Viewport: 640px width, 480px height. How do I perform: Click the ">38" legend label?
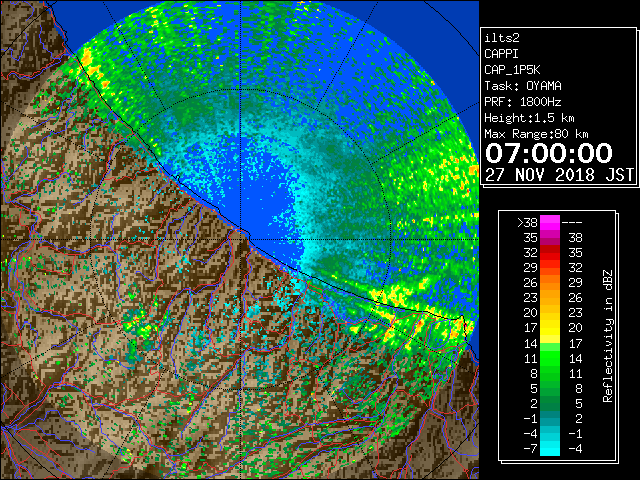(x=527, y=223)
